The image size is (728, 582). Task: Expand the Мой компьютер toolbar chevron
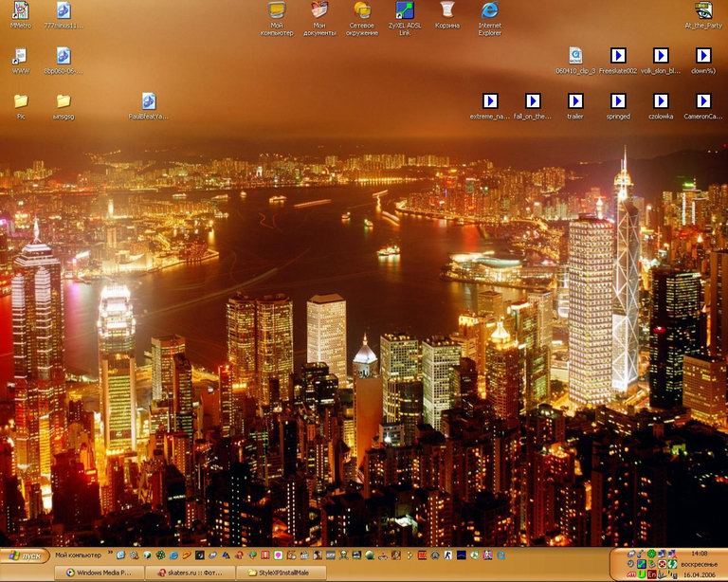pos(109,555)
